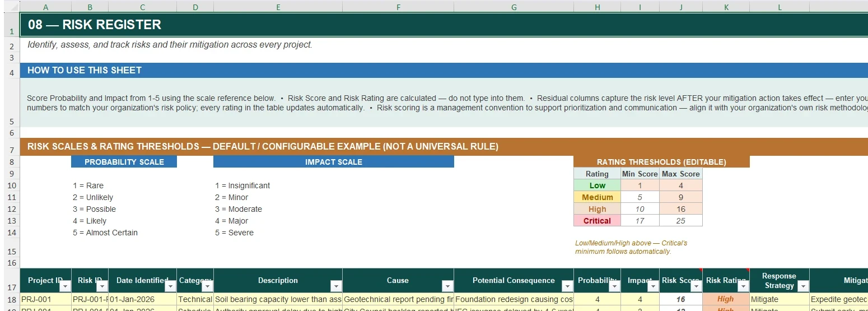Select column H header
This screenshot has height=311, width=868.
coord(598,7)
